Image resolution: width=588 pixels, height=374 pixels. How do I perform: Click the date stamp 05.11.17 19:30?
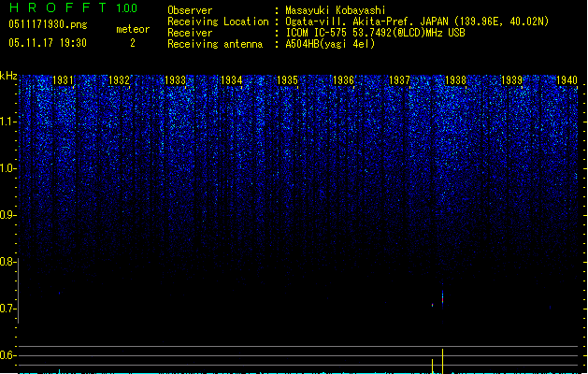(48, 43)
